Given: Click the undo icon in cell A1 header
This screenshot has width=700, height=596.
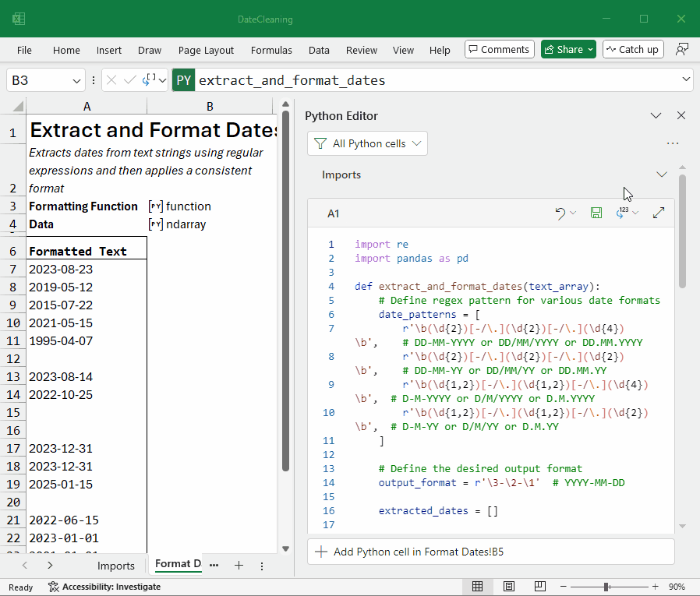Looking at the screenshot, I should tap(560, 213).
